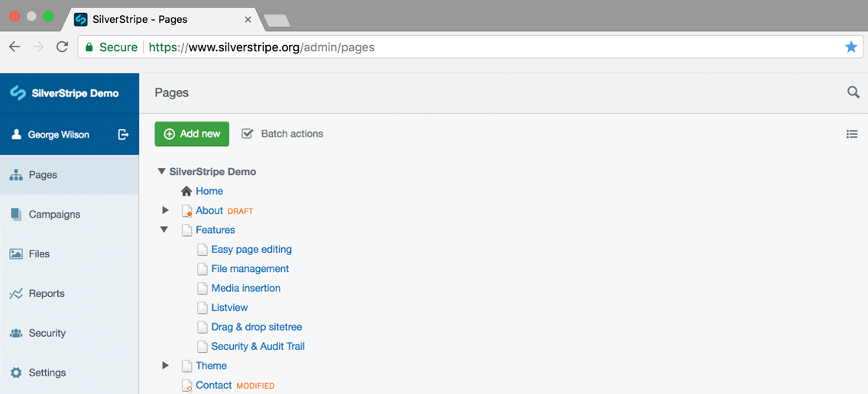The width and height of the screenshot is (868, 394).
Task: Open the Home page link
Action: [209, 192]
